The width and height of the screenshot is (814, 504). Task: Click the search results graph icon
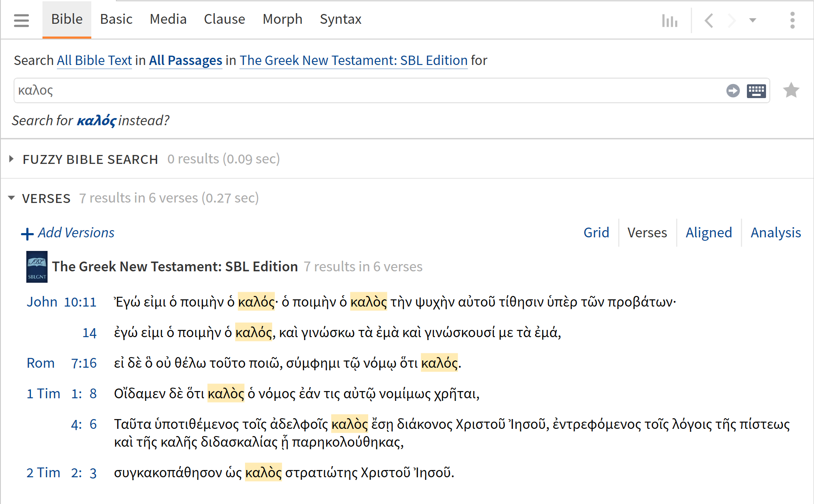670,20
